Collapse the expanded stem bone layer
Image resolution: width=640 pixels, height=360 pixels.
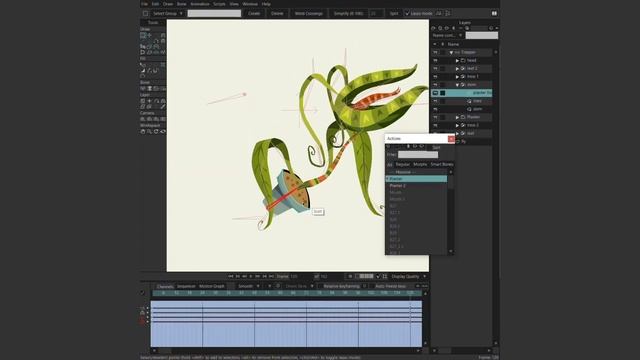click(457, 85)
